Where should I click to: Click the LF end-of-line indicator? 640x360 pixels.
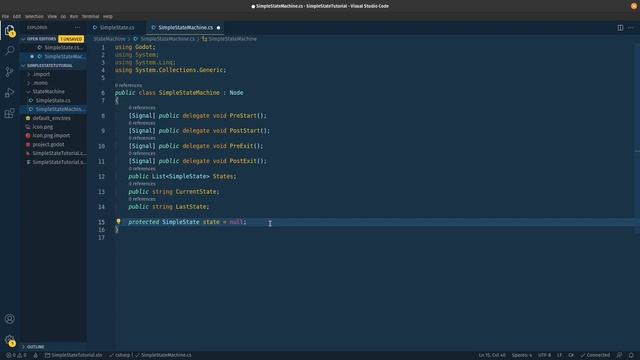coord(559,355)
